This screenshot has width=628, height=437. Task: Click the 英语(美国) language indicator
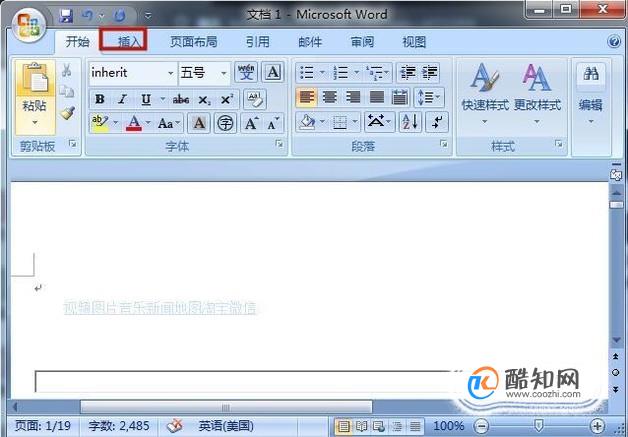coord(226,425)
